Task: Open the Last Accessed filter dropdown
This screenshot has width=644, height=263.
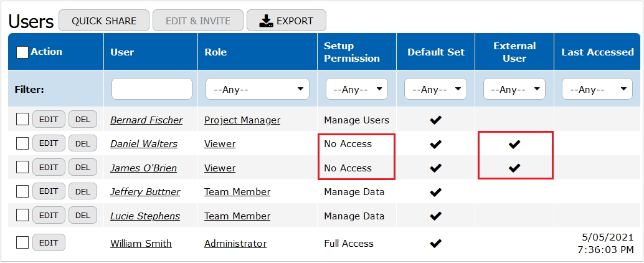Action: tap(597, 88)
